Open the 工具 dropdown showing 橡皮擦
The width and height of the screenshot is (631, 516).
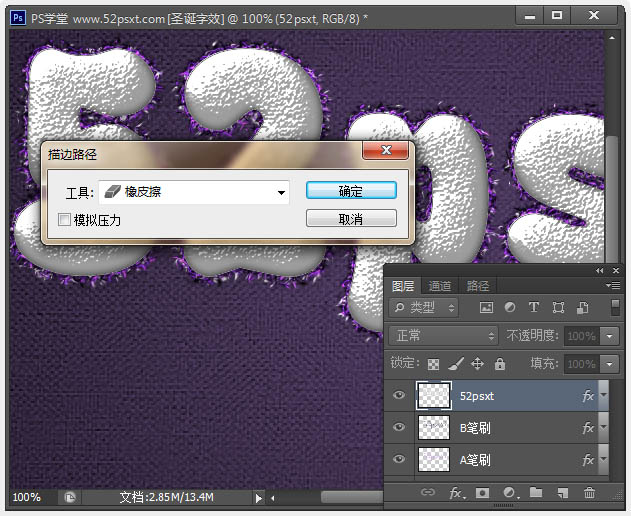[193, 191]
